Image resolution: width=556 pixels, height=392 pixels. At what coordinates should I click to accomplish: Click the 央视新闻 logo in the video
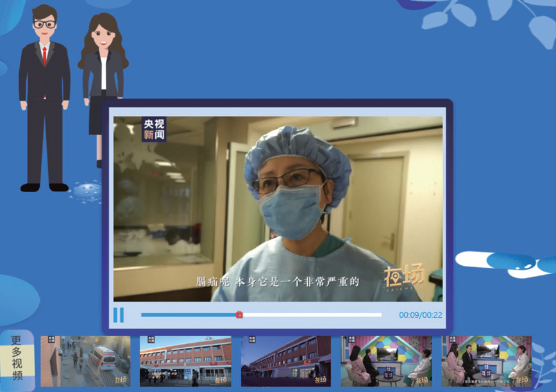coord(154,129)
